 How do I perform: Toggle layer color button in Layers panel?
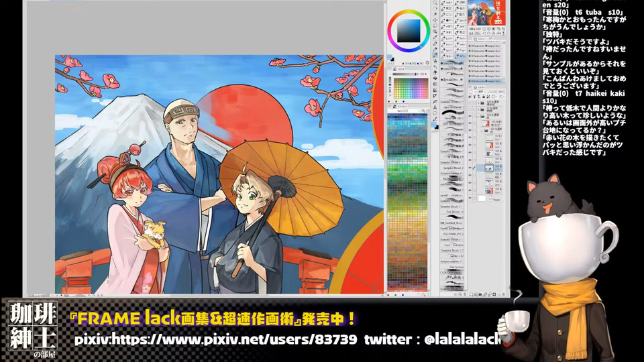coord(471,92)
